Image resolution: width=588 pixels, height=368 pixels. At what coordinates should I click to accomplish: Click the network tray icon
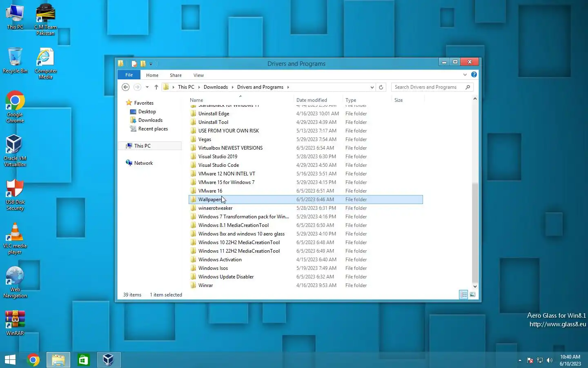click(x=540, y=360)
